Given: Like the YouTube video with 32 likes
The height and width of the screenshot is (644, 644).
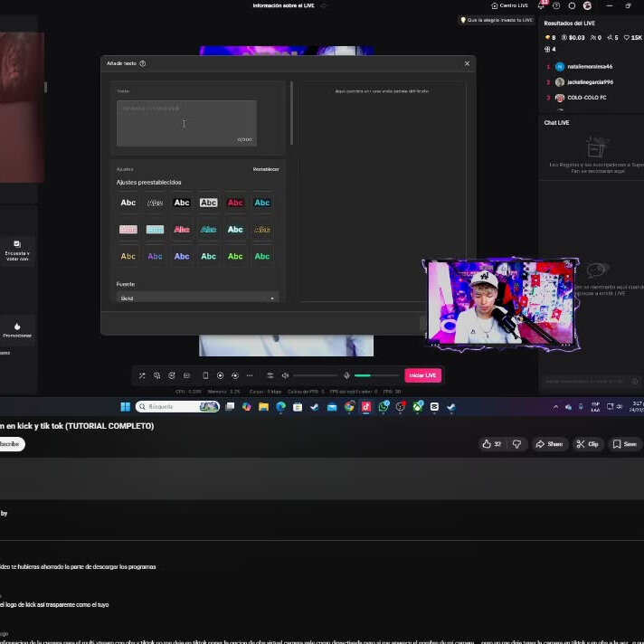Looking at the screenshot, I should (x=492, y=444).
